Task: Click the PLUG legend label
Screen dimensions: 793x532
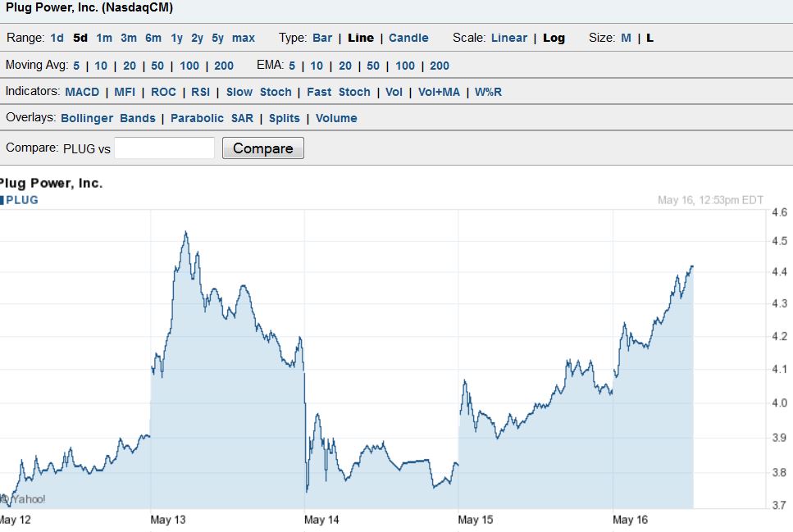Action: (22, 200)
